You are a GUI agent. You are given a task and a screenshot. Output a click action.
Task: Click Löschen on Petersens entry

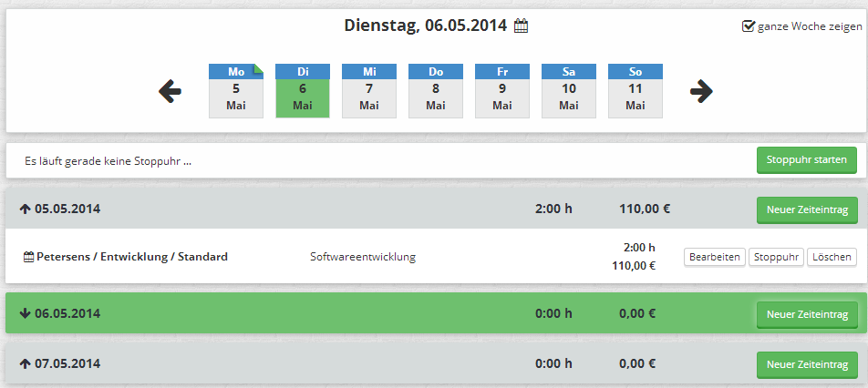pyautogui.click(x=832, y=258)
